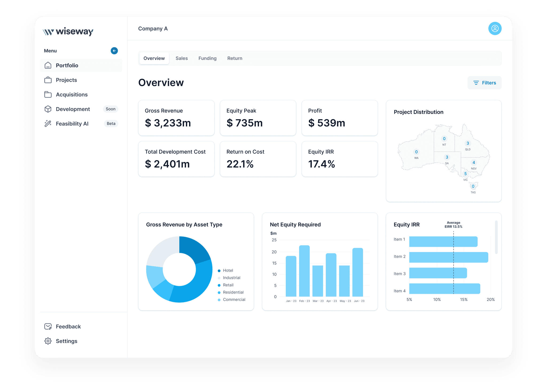Click the Acquisitions folder icon
The height and width of the screenshot is (392, 547).
(x=48, y=95)
